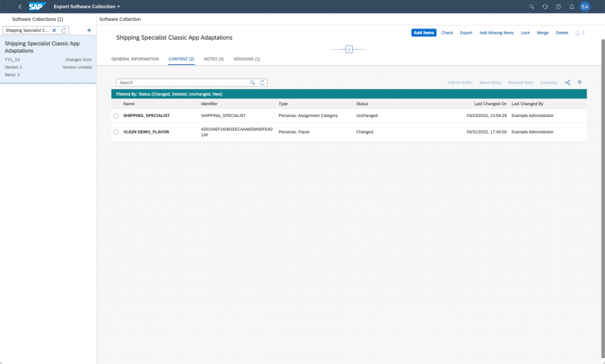The height and width of the screenshot is (364, 605).
Task: Click the Status column header
Action: click(362, 104)
